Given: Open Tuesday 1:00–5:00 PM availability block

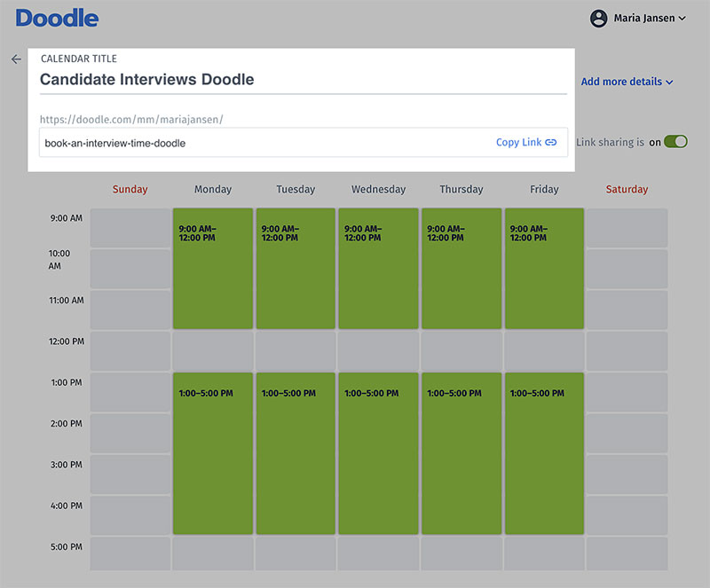Looking at the screenshot, I should (296, 453).
